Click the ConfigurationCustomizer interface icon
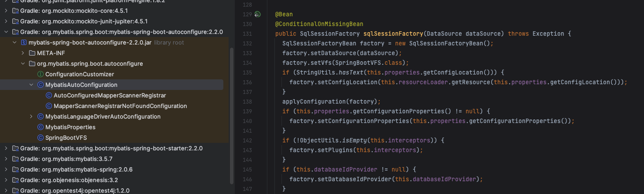This screenshot has width=644, height=194. click(x=41, y=74)
